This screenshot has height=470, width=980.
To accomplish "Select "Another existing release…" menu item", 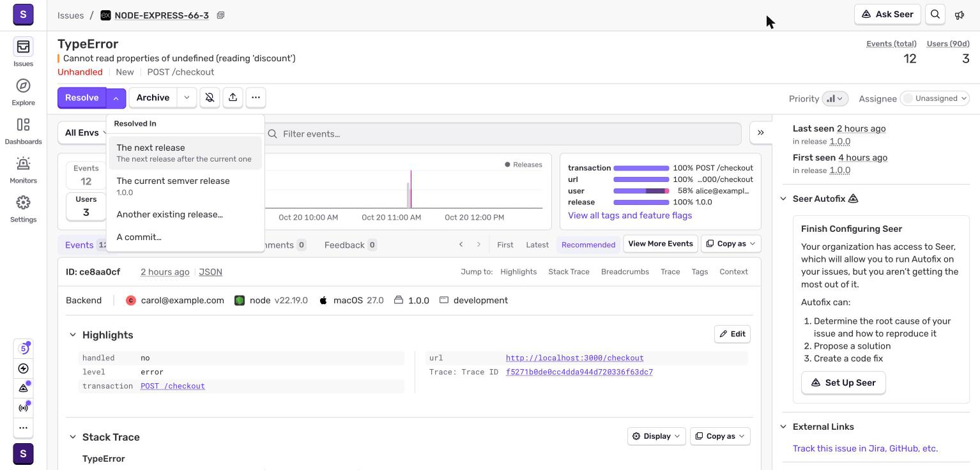I will [x=185, y=215].
